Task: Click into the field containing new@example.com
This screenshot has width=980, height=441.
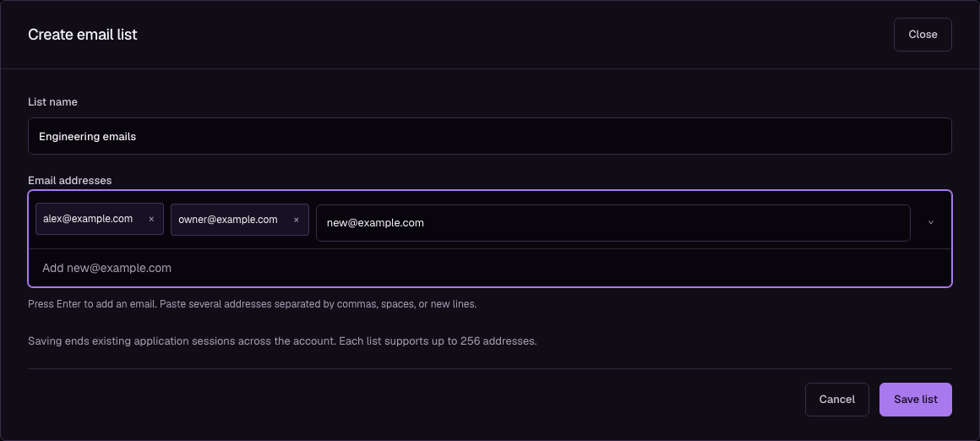Action: click(613, 223)
